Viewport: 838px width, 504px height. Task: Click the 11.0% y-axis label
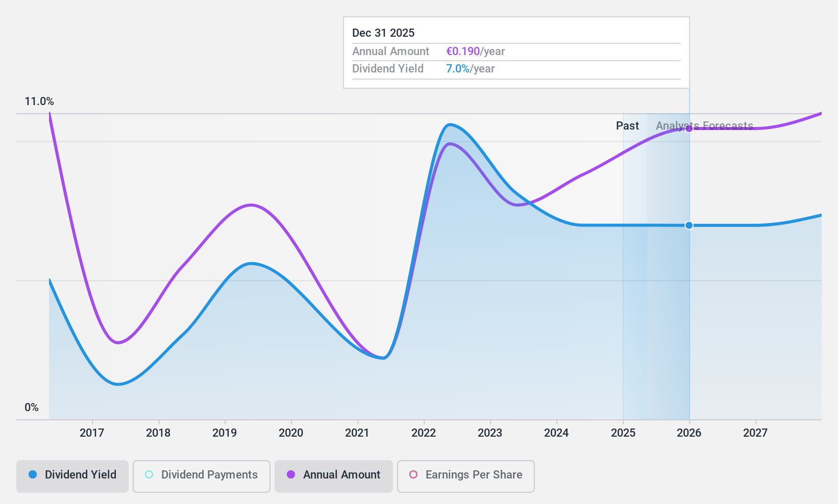(39, 102)
